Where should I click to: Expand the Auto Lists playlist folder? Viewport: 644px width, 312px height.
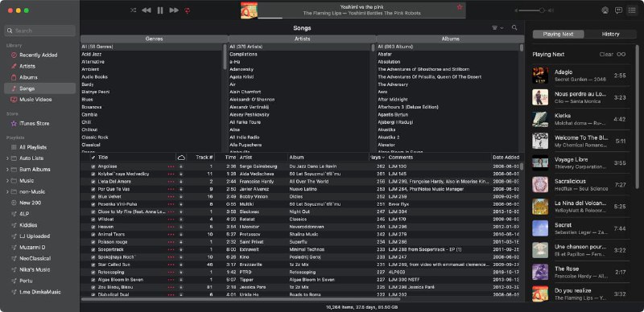pyautogui.click(x=7, y=158)
